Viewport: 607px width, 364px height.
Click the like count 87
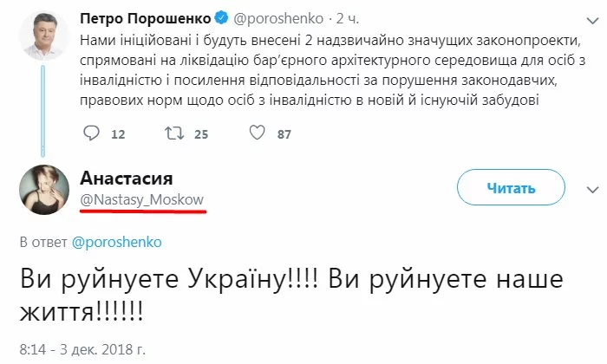click(x=284, y=134)
